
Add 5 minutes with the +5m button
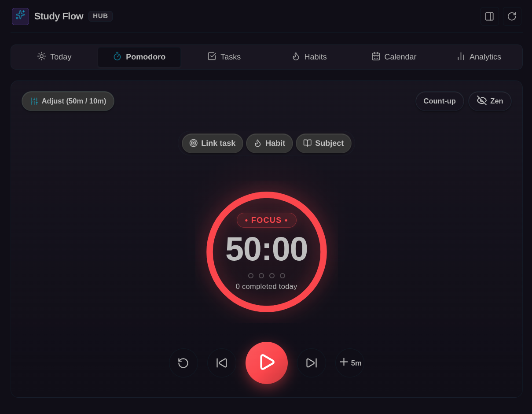tap(350, 363)
